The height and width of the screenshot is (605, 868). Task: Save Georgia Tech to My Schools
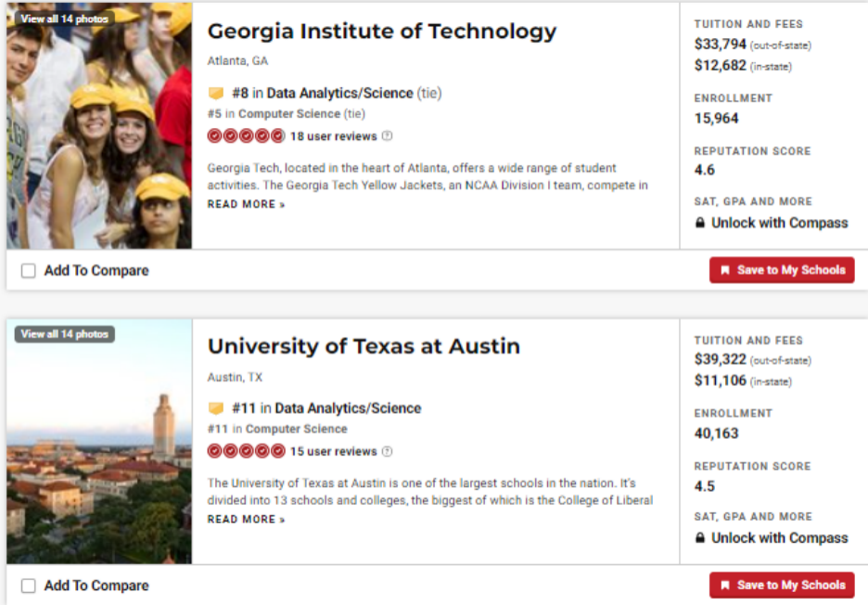782,270
